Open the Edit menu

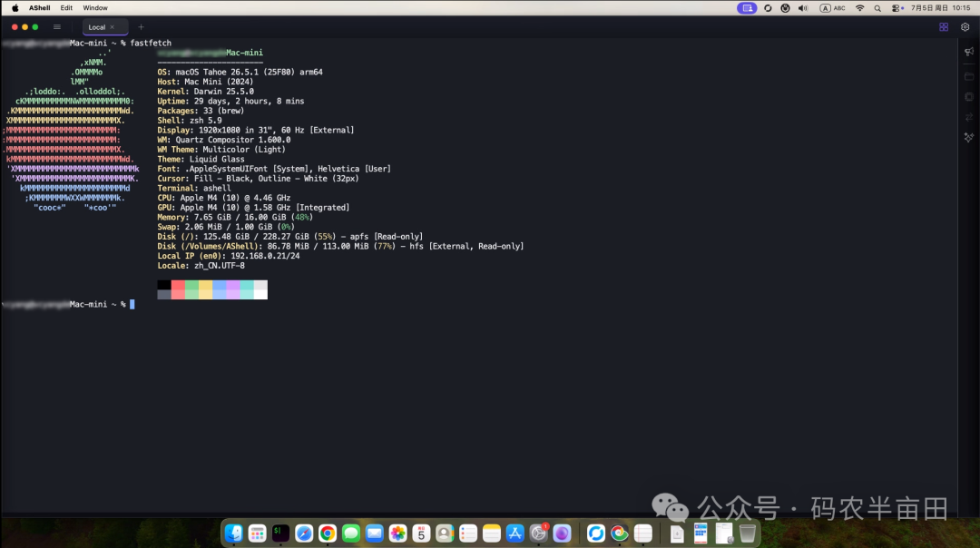click(x=66, y=8)
